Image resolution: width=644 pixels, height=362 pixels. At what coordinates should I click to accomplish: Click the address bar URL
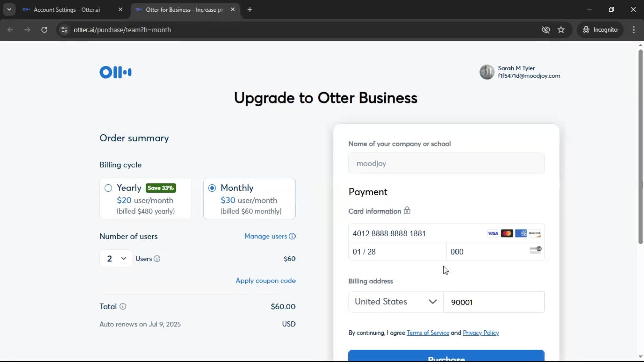pyautogui.click(x=122, y=30)
